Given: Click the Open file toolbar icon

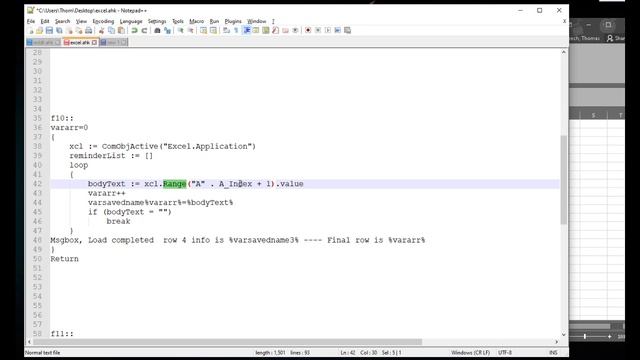Looking at the screenshot, I should coord(40,31).
